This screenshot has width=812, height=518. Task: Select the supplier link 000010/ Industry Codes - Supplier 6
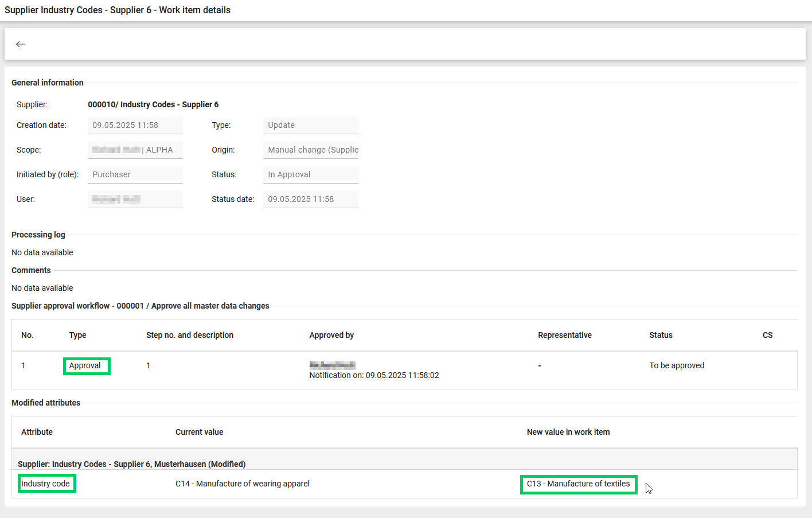[153, 104]
